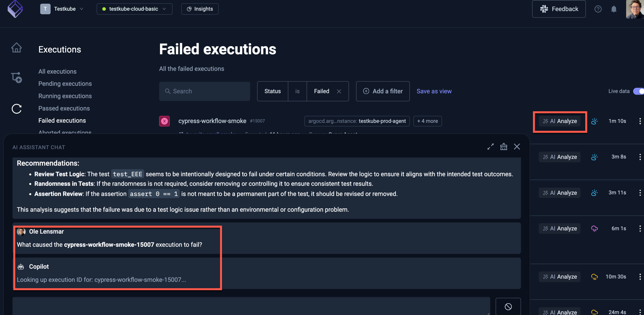Image resolution: width=644 pixels, height=315 pixels.
Task: Disable the Live data toggle
Action: click(639, 91)
